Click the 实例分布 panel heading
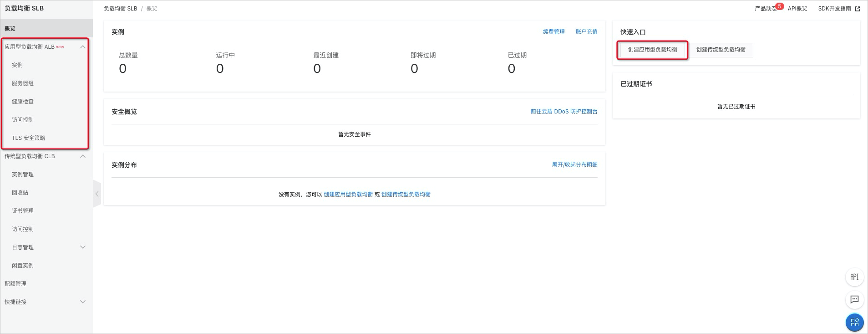 point(124,165)
